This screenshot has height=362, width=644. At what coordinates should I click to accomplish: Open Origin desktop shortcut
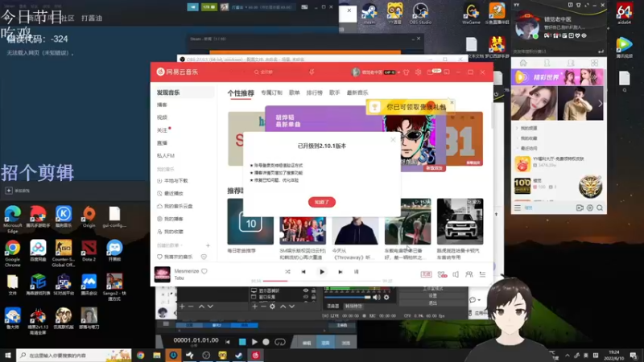pyautogui.click(x=89, y=216)
